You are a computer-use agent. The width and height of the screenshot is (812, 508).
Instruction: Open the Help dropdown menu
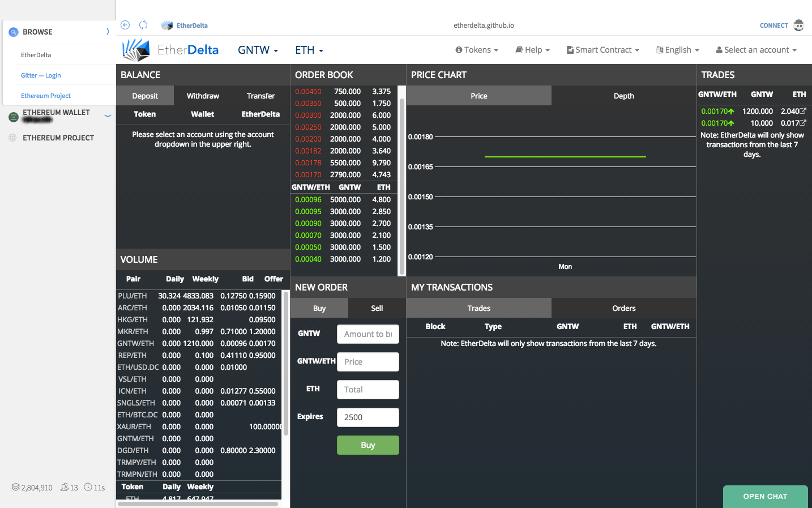[533, 50]
